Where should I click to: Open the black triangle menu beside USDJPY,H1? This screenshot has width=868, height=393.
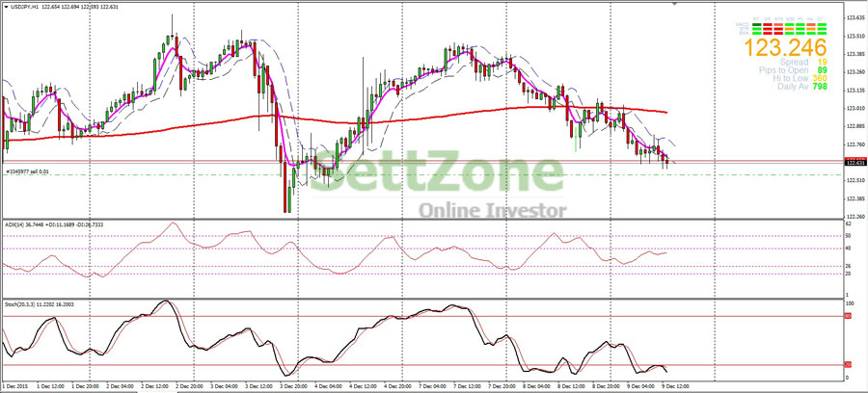6,6
